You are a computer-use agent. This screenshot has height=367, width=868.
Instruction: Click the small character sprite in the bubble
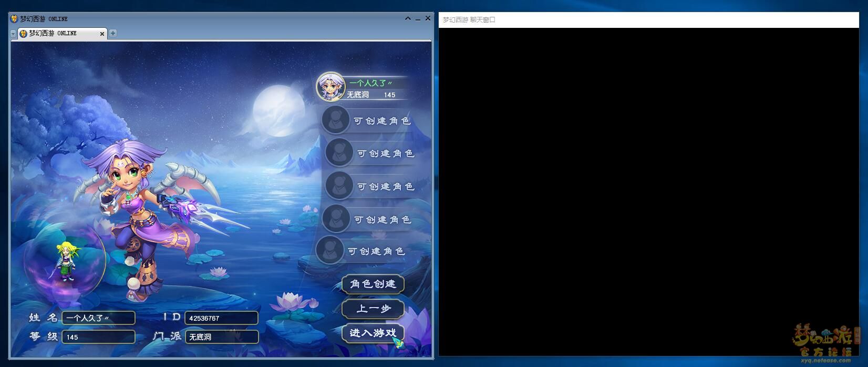click(66, 261)
